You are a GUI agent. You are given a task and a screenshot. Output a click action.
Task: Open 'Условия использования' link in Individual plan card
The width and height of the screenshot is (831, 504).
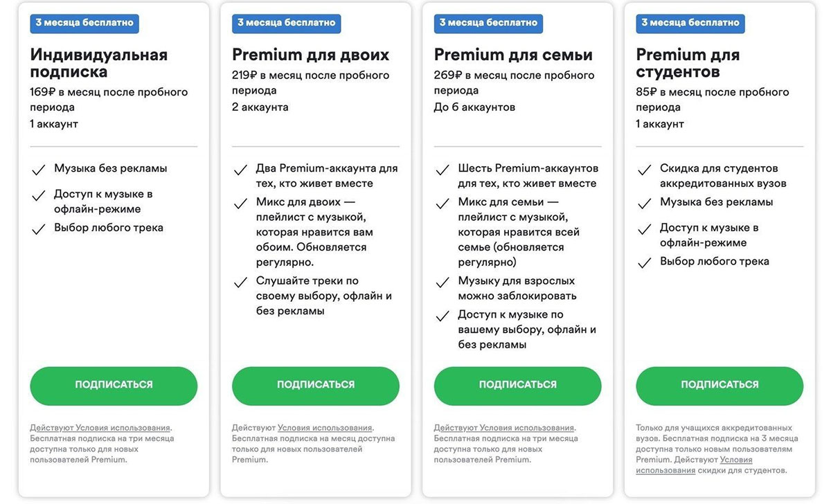tap(123, 428)
